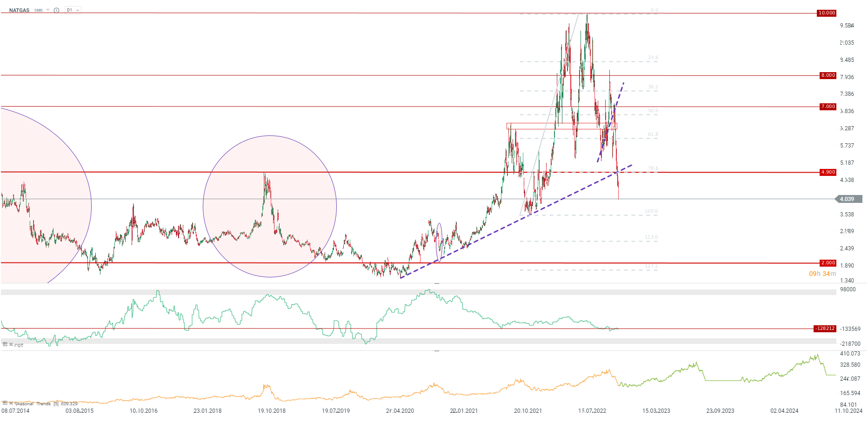The image size is (868, 423).
Task: Click the current price tag 4.039
Action: [849, 199]
